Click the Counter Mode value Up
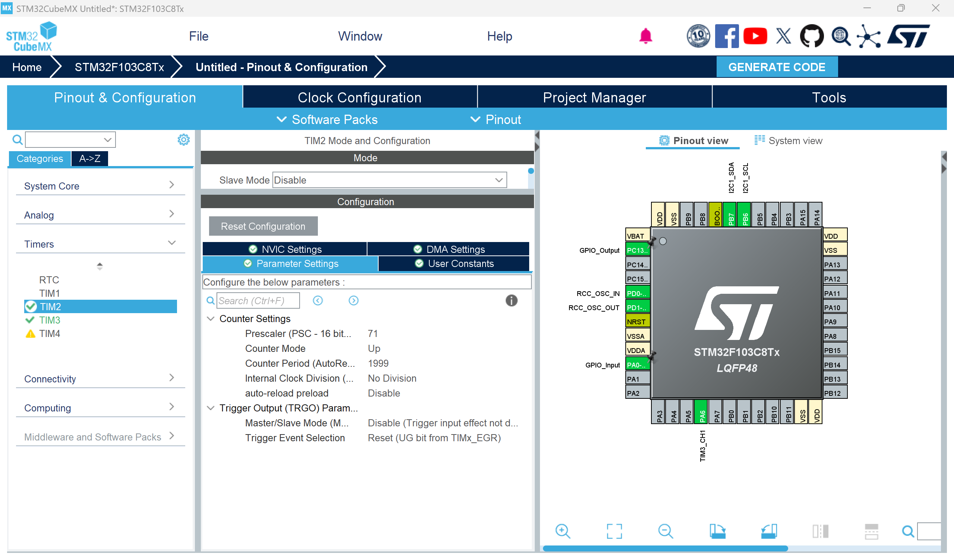This screenshot has height=560, width=954. click(374, 349)
